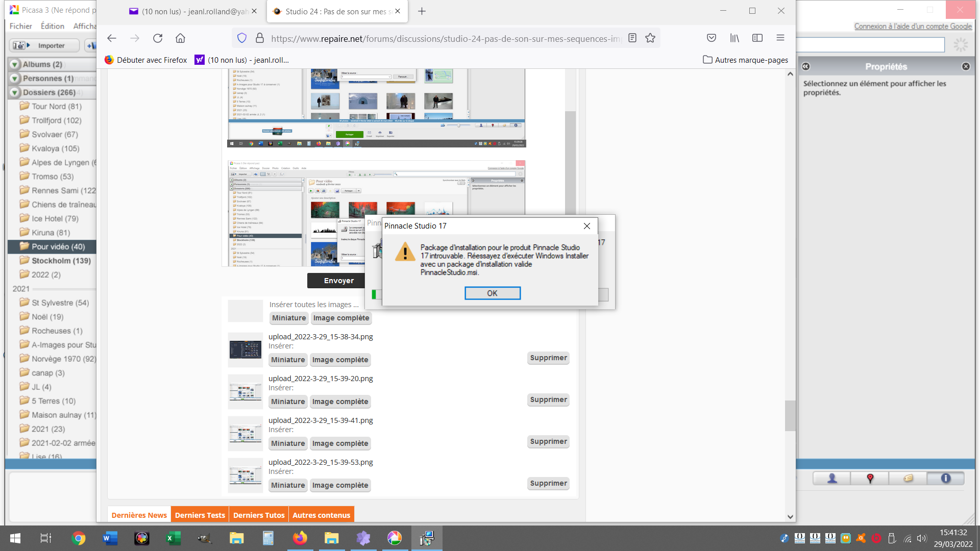Select the 'Tour Nord (81)' folder

tap(56, 107)
